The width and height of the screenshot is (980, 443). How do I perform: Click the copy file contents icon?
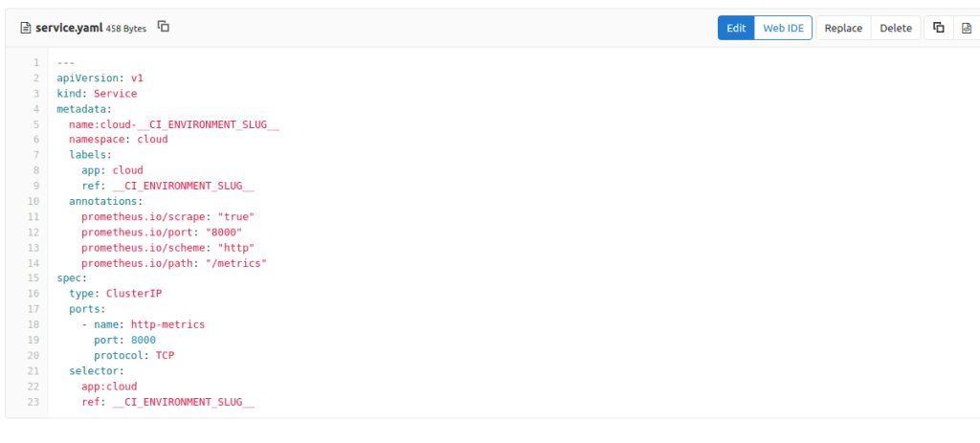click(x=938, y=28)
